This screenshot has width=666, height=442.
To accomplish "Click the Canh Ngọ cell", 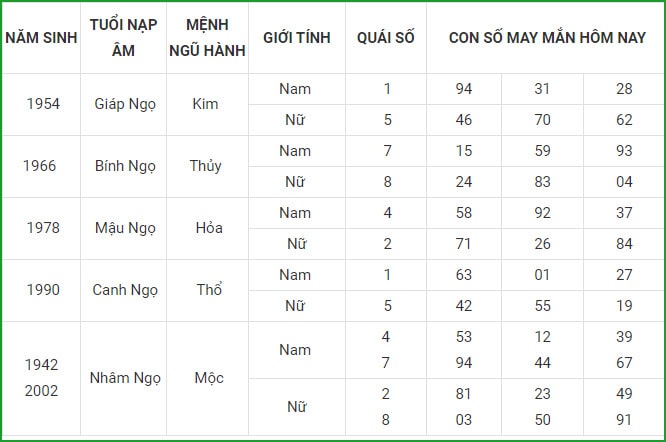I will point(125,290).
